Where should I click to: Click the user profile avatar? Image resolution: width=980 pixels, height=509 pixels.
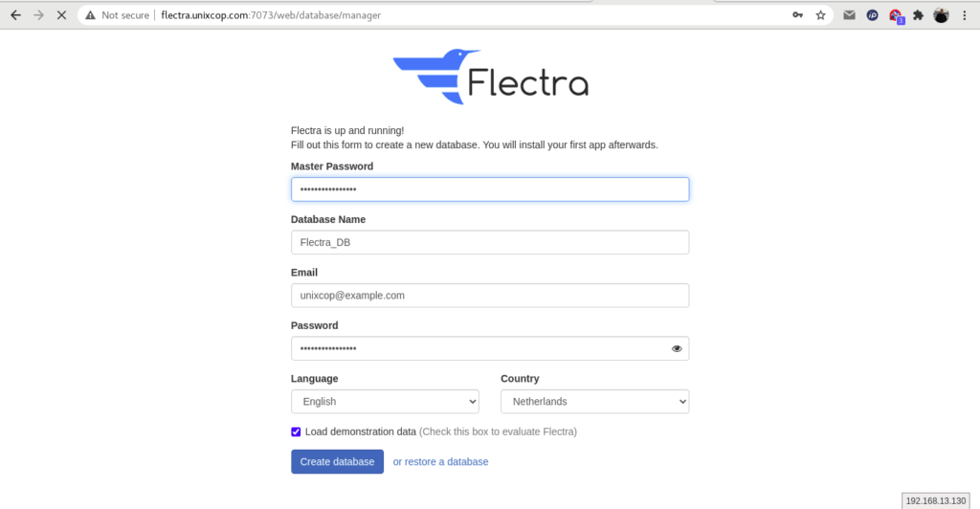click(942, 15)
